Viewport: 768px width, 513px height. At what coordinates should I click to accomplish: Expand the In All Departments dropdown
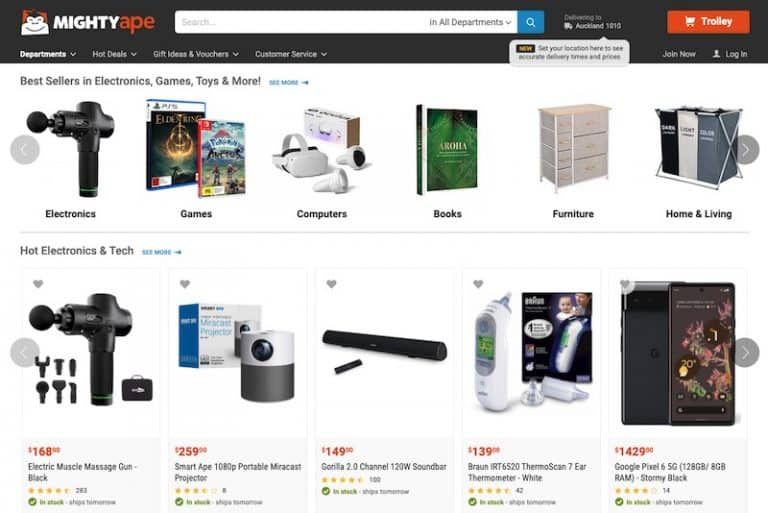(x=470, y=22)
